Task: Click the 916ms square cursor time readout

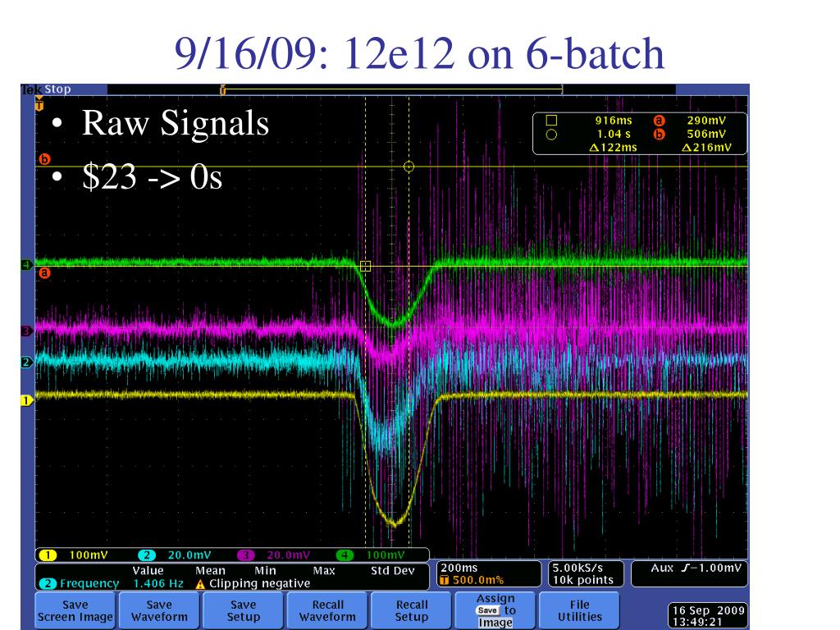Action: coord(614,121)
